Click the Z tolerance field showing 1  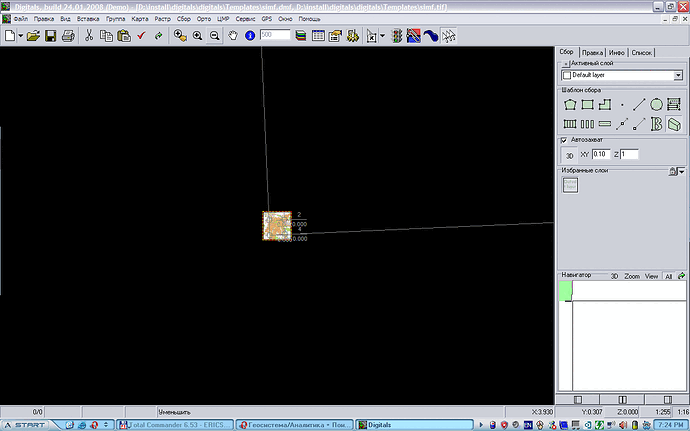pyautogui.click(x=629, y=154)
